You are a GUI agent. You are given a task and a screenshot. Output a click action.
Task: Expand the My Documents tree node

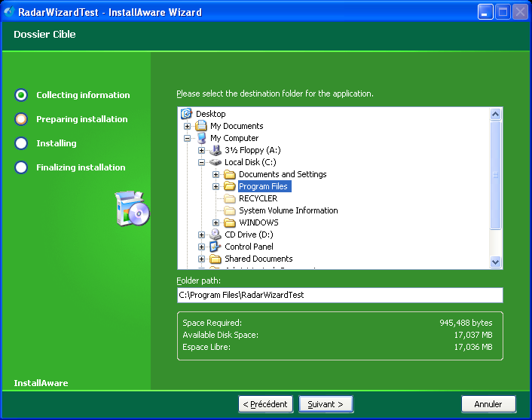188,127
